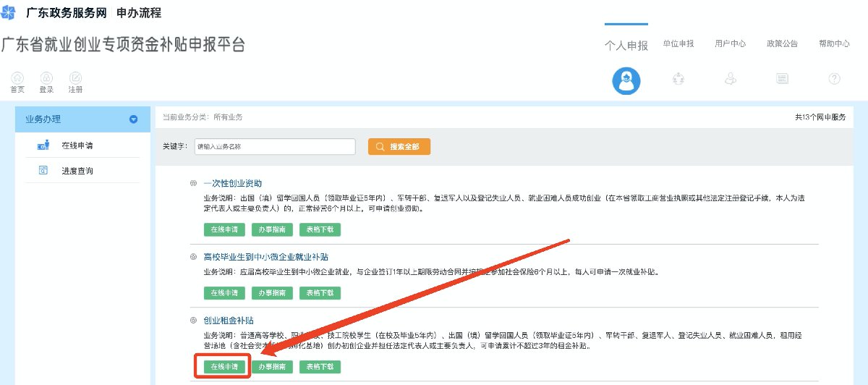Select the blue 个人申报 person icon
This screenshot has height=385, width=868.
coord(626,80)
